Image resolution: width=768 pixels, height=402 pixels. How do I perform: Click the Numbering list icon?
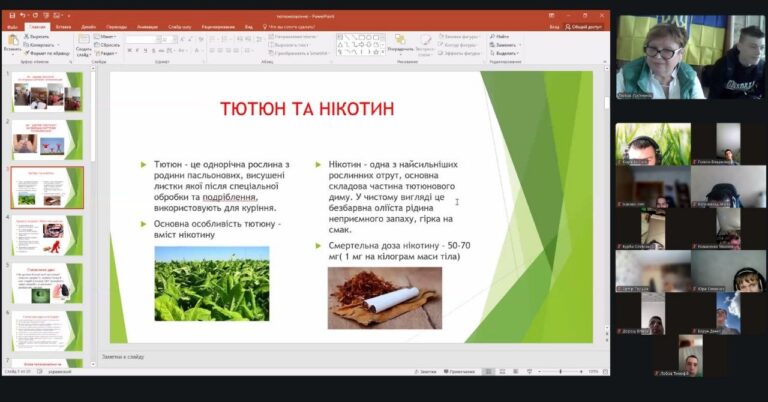[x=225, y=39]
